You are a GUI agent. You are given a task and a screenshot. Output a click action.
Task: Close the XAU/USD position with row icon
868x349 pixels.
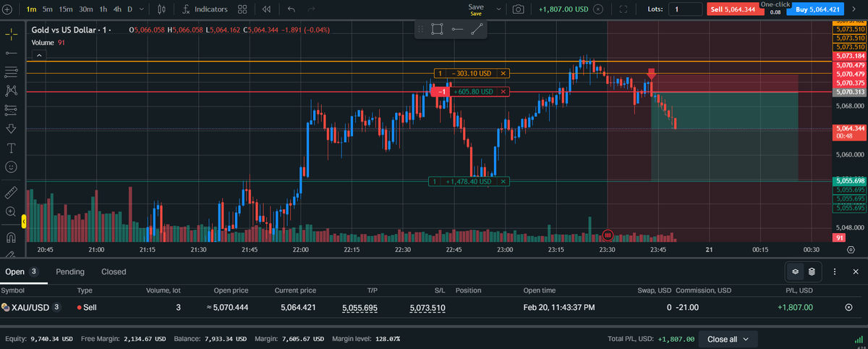pos(848,307)
